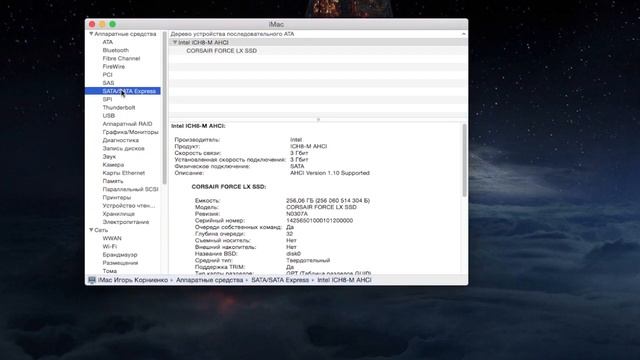Select Параллельный SCSI in the sidebar

coord(130,189)
